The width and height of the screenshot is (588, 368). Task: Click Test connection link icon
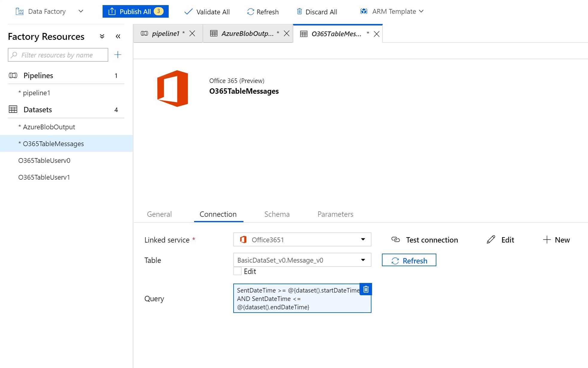395,240
